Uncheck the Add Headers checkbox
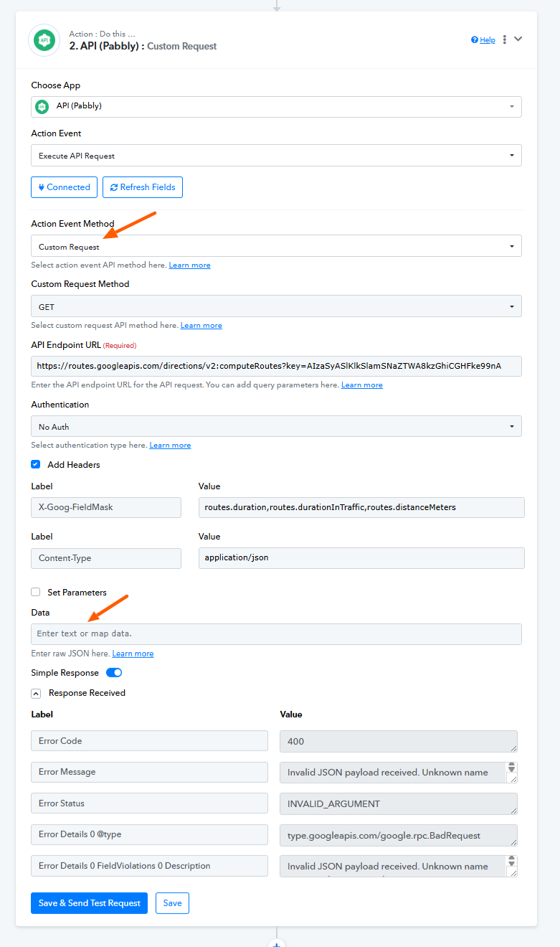Viewport: 560px width, 947px height. 36,464
